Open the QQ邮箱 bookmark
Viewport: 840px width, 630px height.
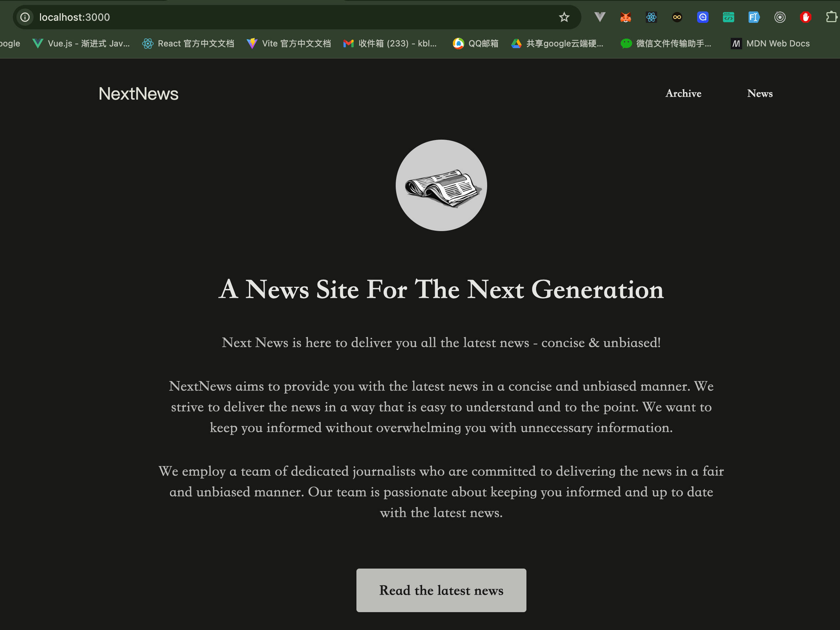pos(475,44)
